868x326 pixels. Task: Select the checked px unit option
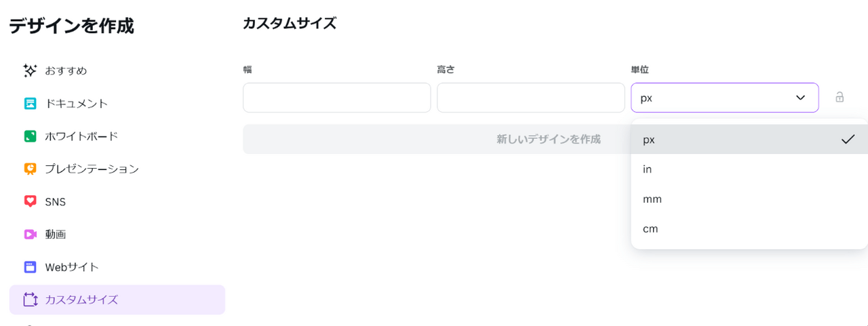749,140
